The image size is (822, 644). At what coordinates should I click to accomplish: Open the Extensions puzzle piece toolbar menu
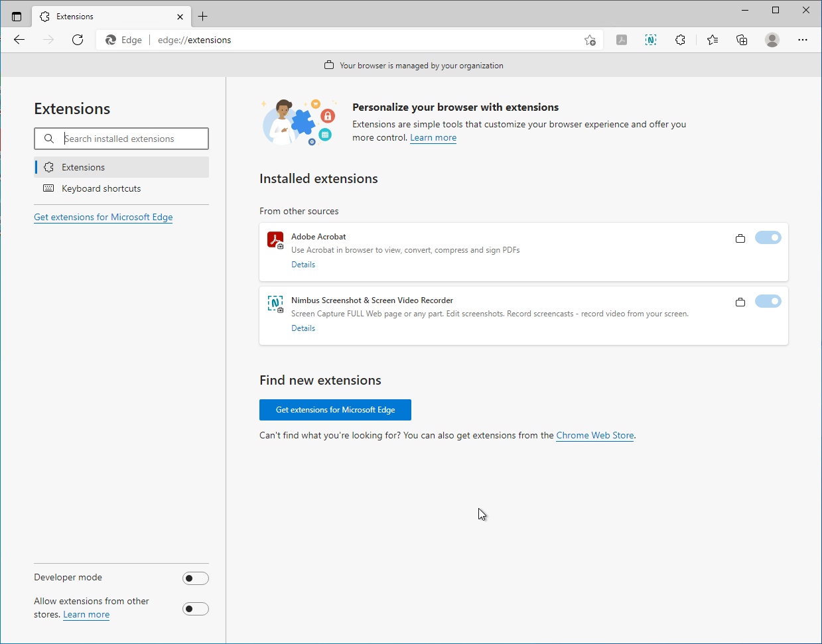pyautogui.click(x=680, y=40)
